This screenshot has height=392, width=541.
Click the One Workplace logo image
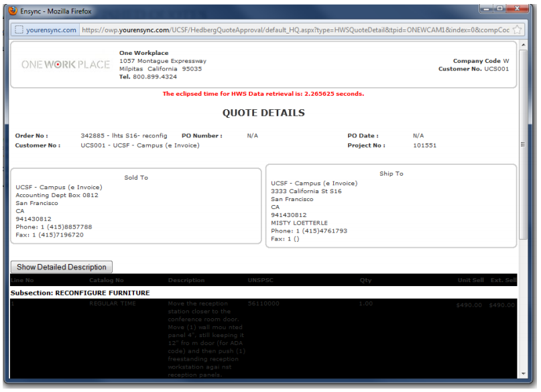[x=66, y=64]
